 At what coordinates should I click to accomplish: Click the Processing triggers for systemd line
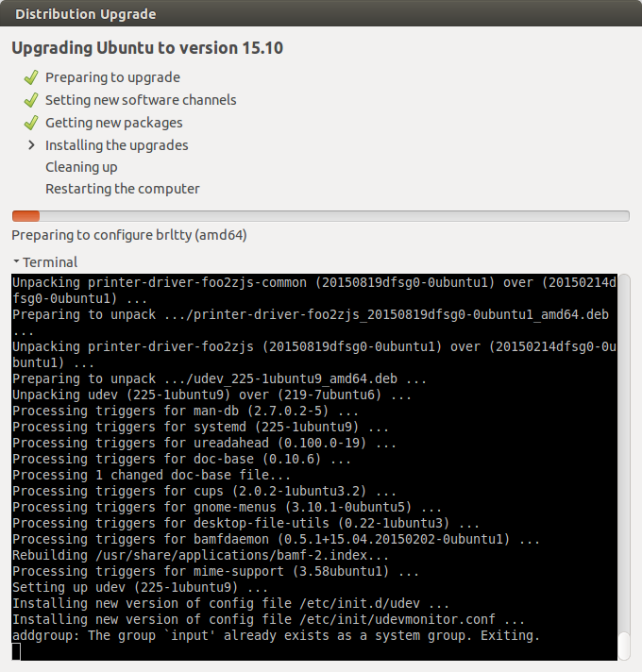[x=200, y=427]
